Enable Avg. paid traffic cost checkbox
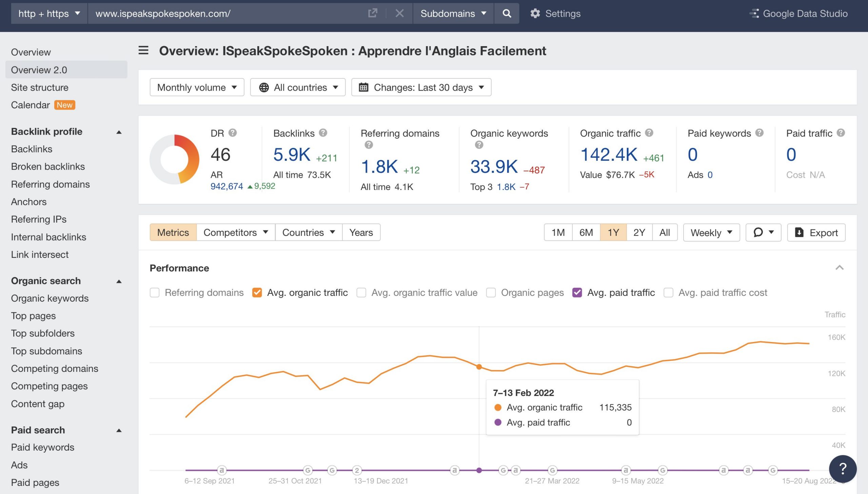868x494 pixels. (668, 292)
